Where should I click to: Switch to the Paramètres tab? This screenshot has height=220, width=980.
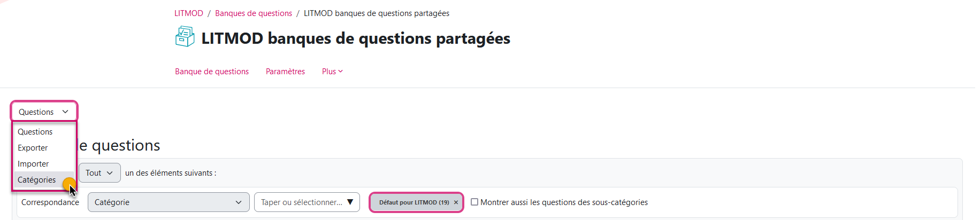coord(285,72)
